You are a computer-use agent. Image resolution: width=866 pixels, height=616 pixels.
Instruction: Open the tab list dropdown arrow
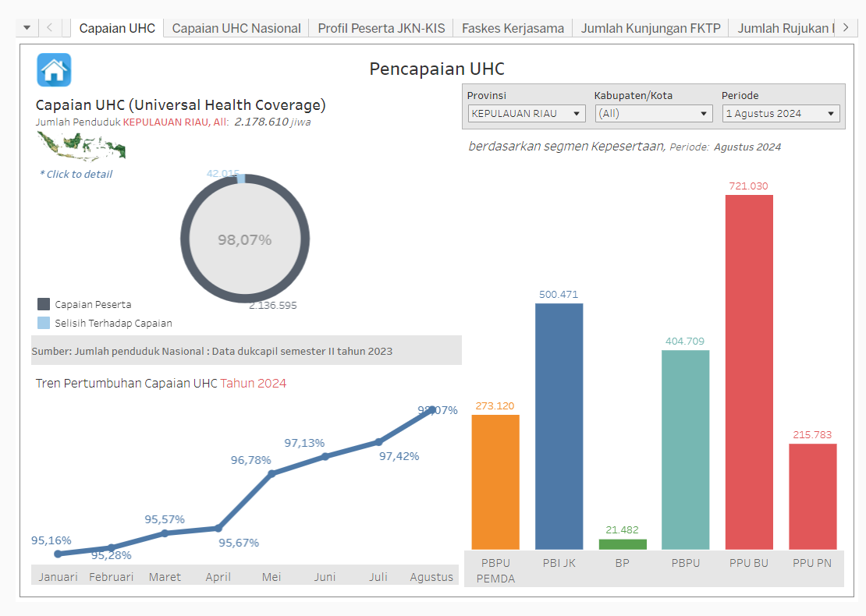(x=27, y=28)
